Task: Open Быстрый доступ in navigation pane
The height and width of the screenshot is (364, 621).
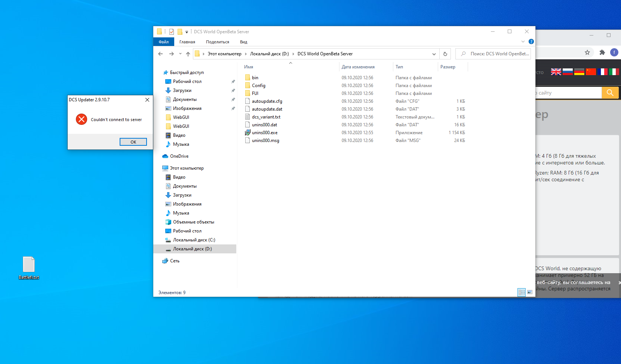Action: 187,73
